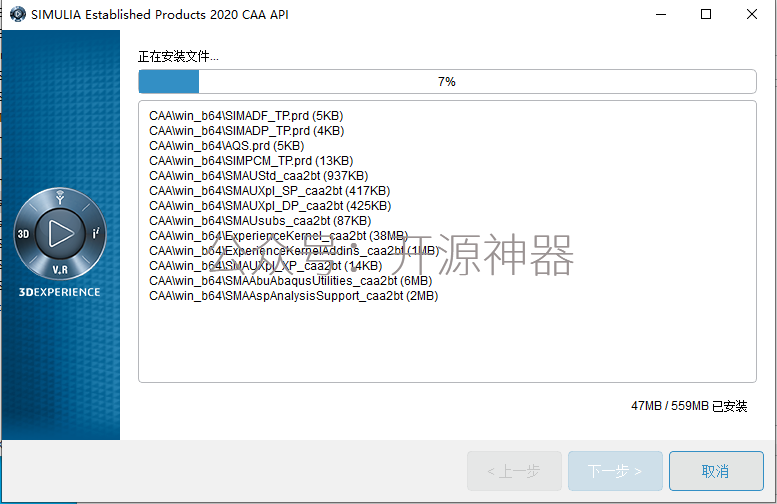Minimize the installer window
The image size is (777, 504).
(661, 14)
